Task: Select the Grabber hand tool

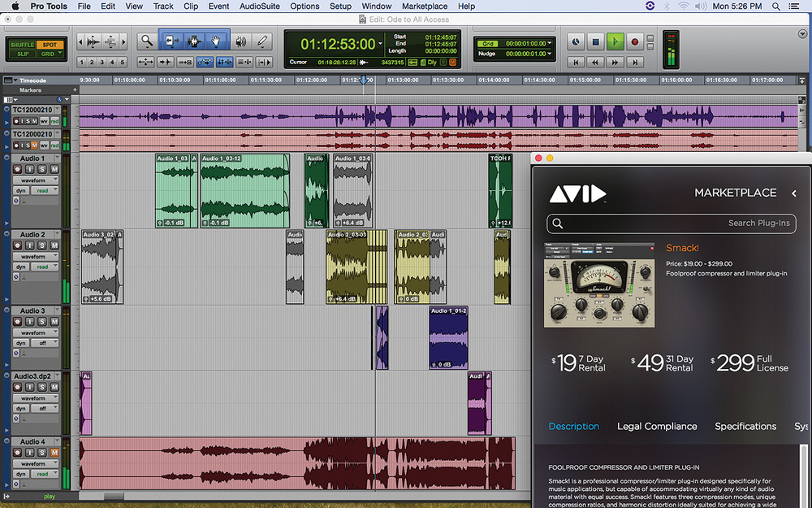Action: [x=217, y=41]
